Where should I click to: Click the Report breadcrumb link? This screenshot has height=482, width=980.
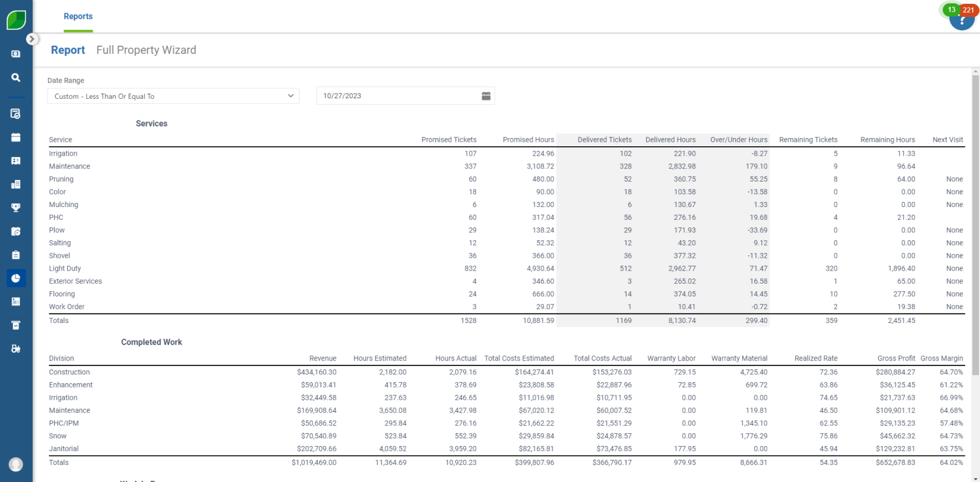coord(68,50)
